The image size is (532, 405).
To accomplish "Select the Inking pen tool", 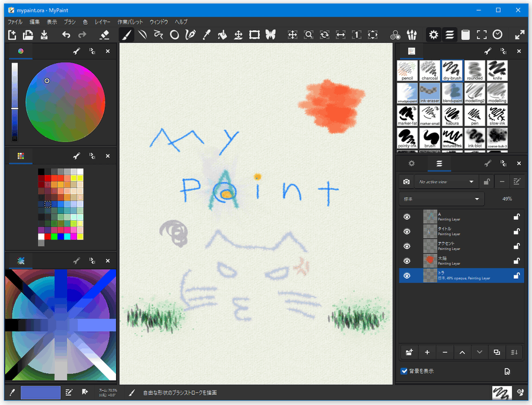I will pyautogui.click(x=191, y=35).
